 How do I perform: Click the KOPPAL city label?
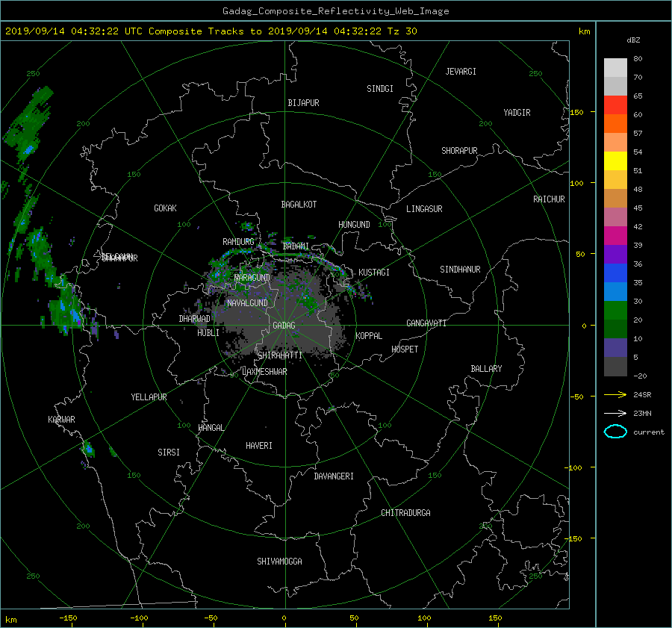[369, 336]
